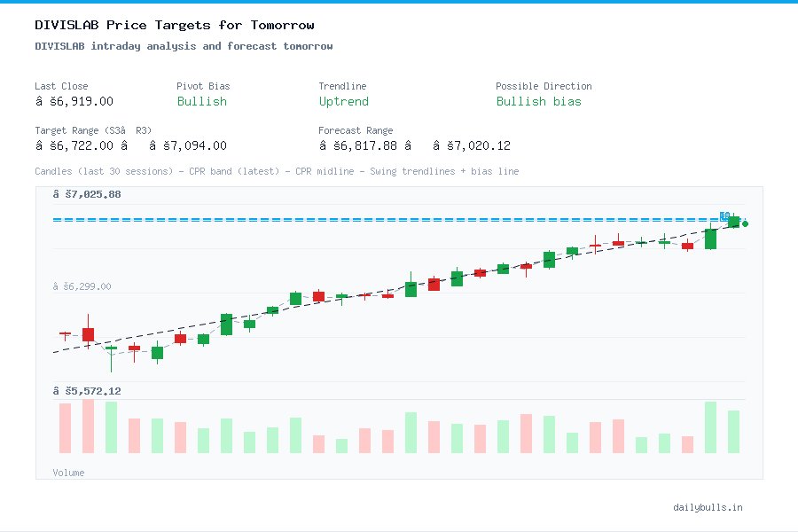Click the chart legend caption text
This screenshot has height=532, width=798.
(x=277, y=171)
